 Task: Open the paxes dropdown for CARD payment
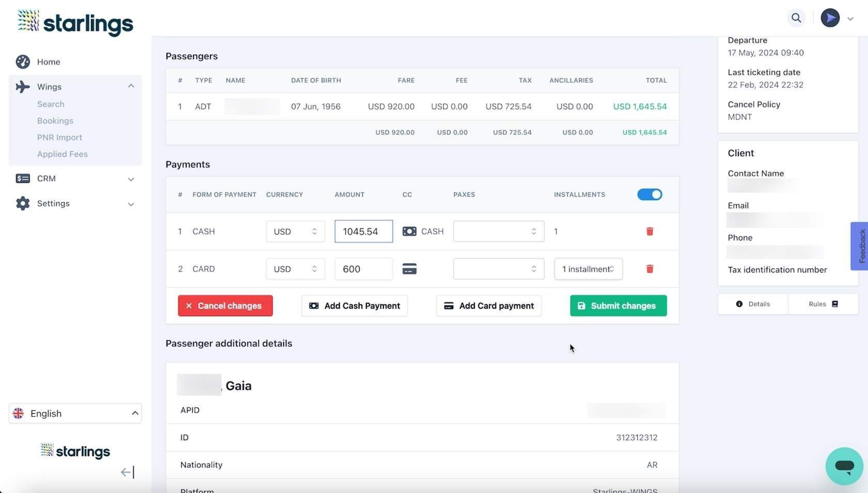point(498,269)
